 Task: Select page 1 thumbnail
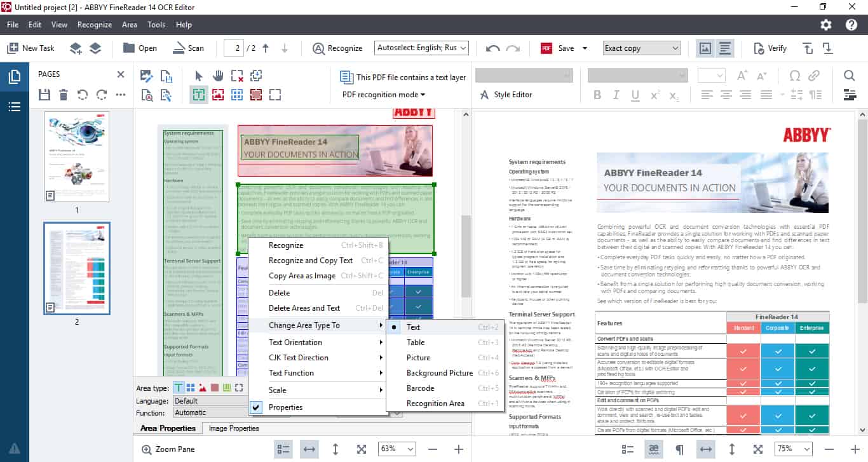click(x=77, y=157)
